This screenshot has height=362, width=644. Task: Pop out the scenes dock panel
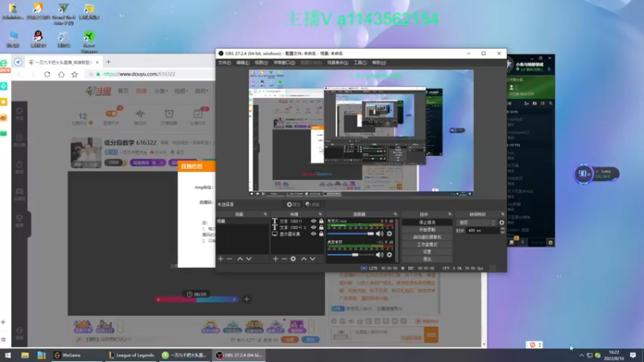[x=265, y=214]
